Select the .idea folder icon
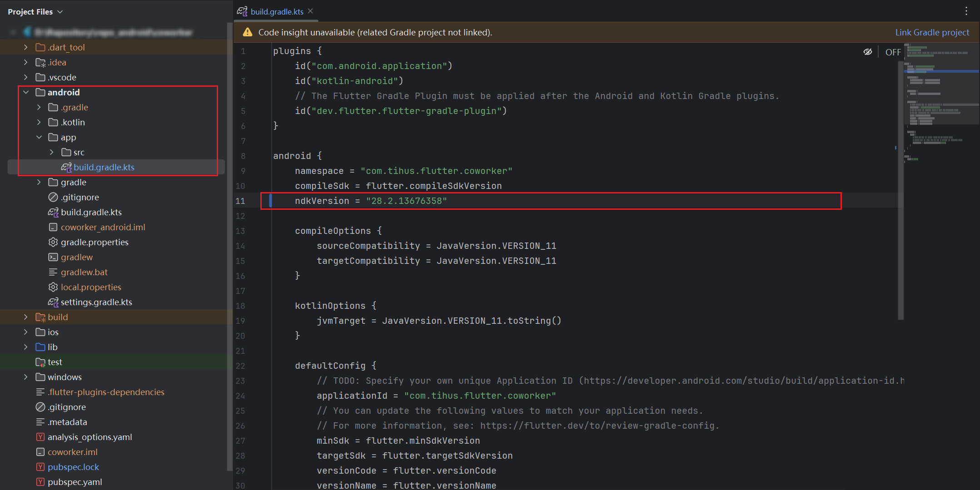980x490 pixels. coord(40,62)
